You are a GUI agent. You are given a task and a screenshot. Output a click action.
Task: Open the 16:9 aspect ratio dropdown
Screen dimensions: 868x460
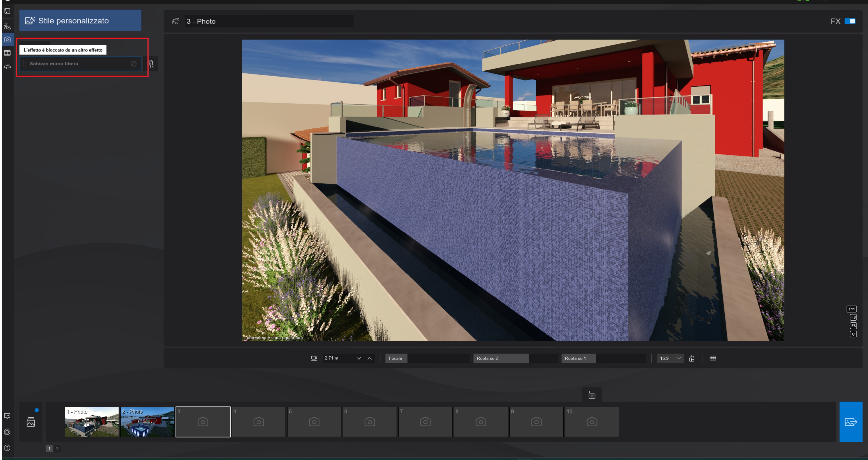click(x=670, y=358)
